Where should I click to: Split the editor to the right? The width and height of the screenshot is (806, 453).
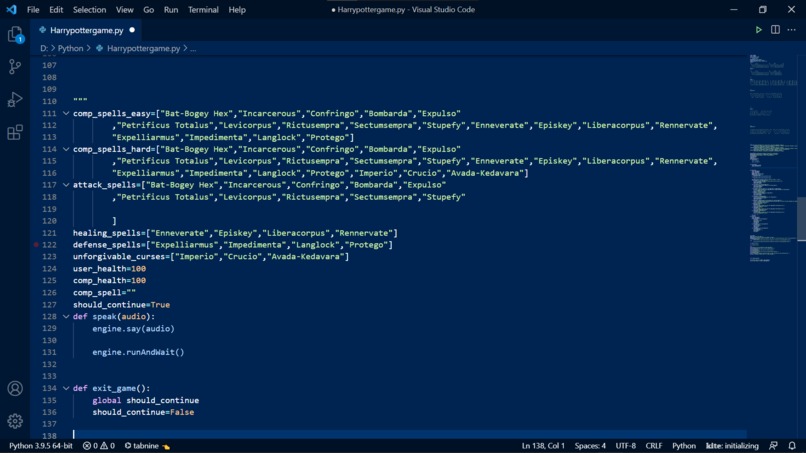(775, 30)
